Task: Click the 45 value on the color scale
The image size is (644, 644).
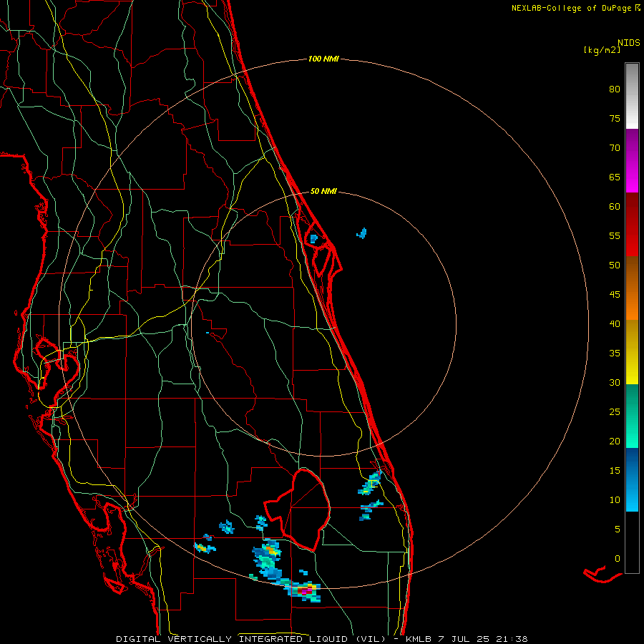Action: (615, 295)
